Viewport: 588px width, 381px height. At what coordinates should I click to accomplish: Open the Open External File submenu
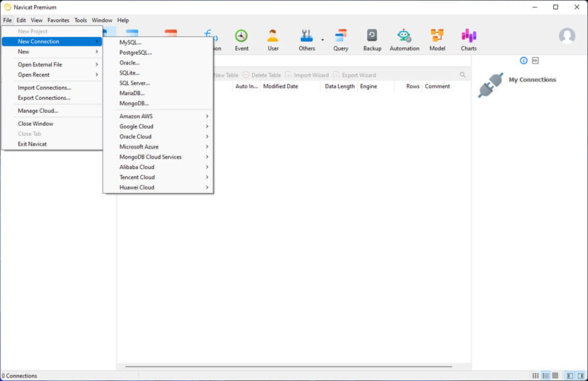point(52,64)
